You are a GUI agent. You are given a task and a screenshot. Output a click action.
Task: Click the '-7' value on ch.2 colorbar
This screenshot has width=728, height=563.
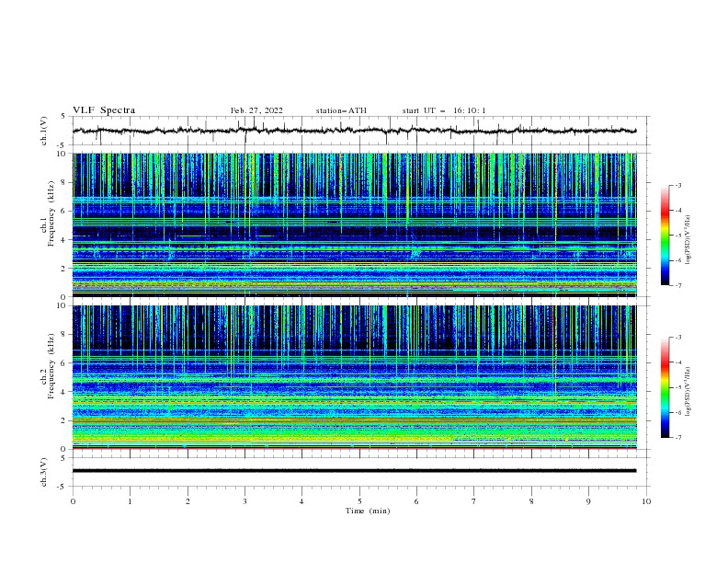[x=677, y=438]
